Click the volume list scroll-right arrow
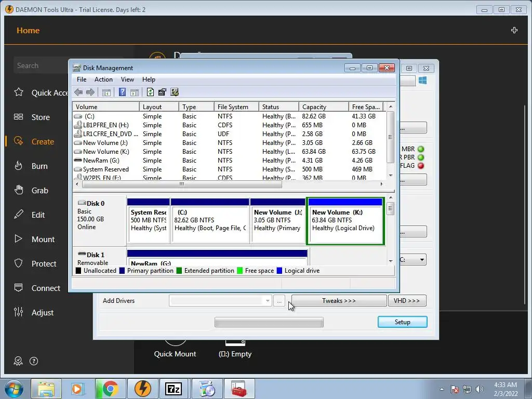Screen dimensions: 532x399 (381, 184)
